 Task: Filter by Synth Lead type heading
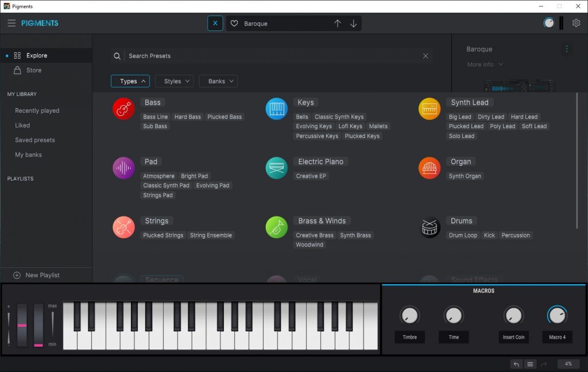coord(470,102)
